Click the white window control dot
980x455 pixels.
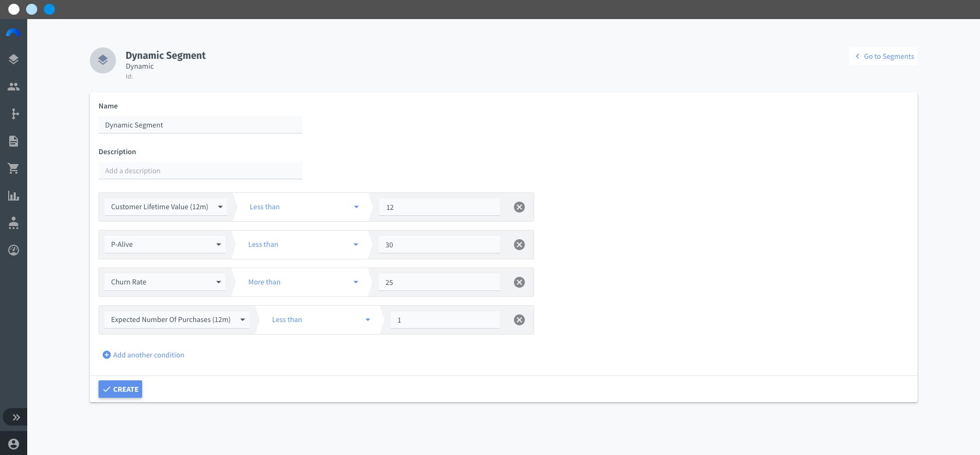pos(14,9)
